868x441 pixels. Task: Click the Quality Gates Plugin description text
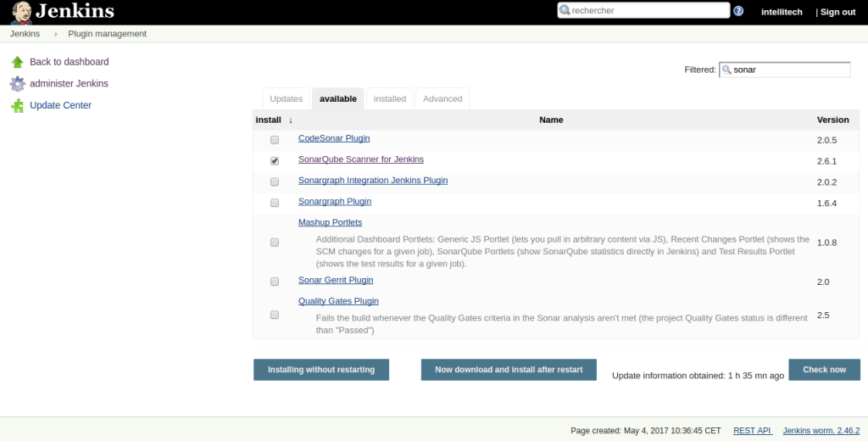(562, 324)
